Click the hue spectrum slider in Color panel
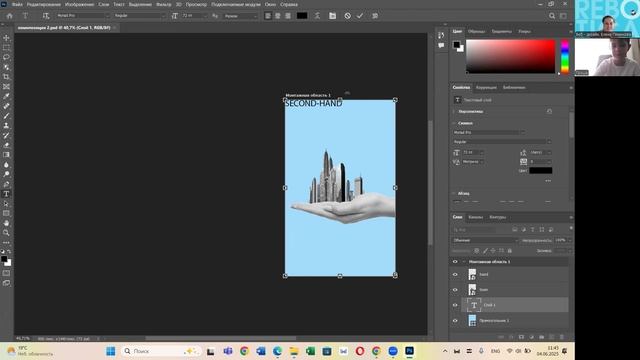 565,56
